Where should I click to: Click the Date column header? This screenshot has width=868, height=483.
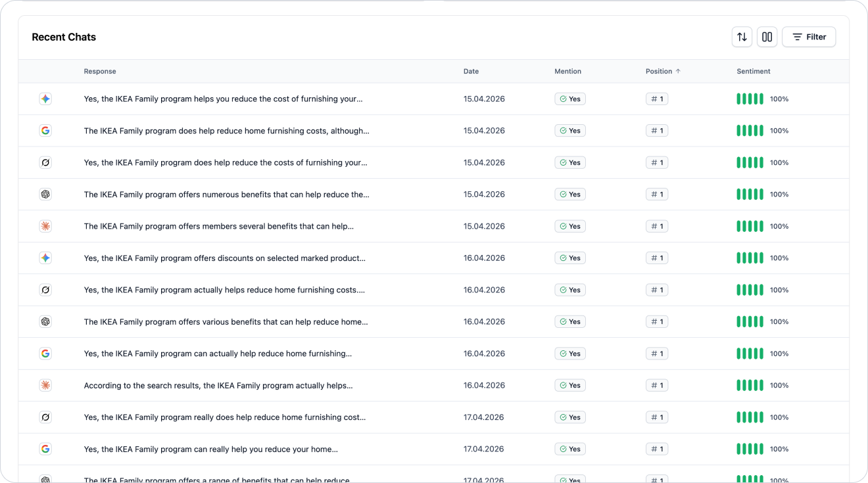471,71
